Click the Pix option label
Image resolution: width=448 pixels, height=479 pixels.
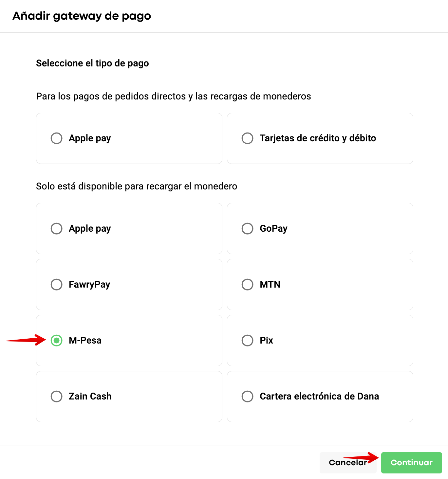[x=267, y=340]
